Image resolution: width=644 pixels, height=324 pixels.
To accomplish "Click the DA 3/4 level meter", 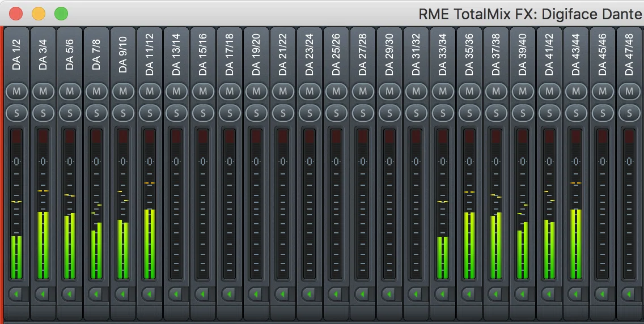I will (43, 204).
